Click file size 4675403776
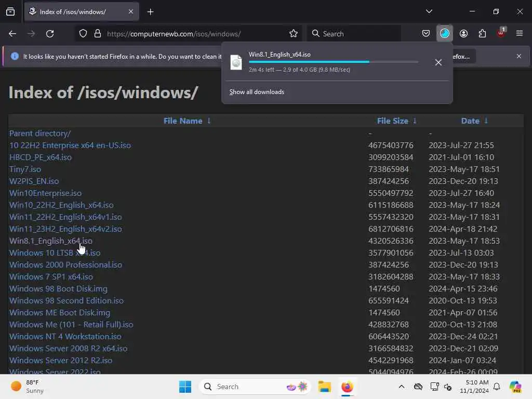532x399 pixels. coord(391,145)
